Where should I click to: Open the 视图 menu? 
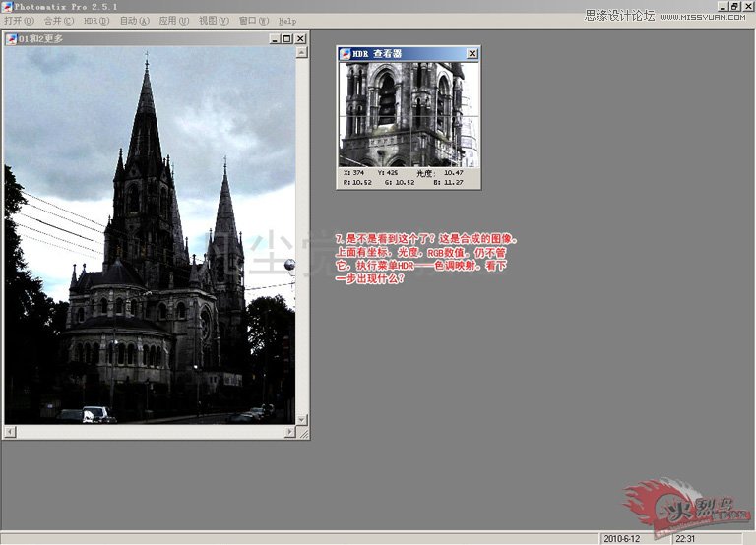pyautogui.click(x=214, y=21)
